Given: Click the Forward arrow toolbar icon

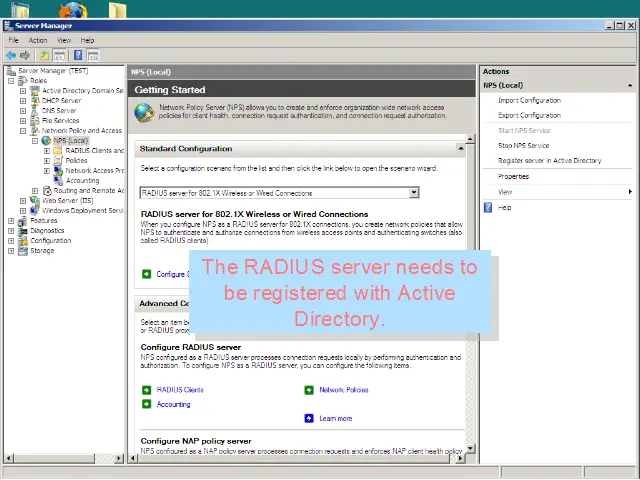Looking at the screenshot, I should (x=25, y=55).
